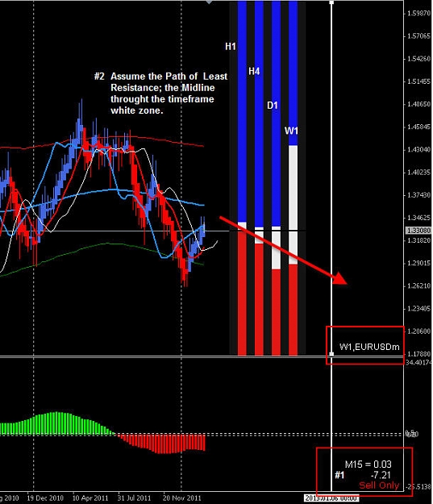Image resolution: width=433 pixels, height=504 pixels.
Task: Click the 2013.01.06 00:00 time marker
Action: (331, 498)
